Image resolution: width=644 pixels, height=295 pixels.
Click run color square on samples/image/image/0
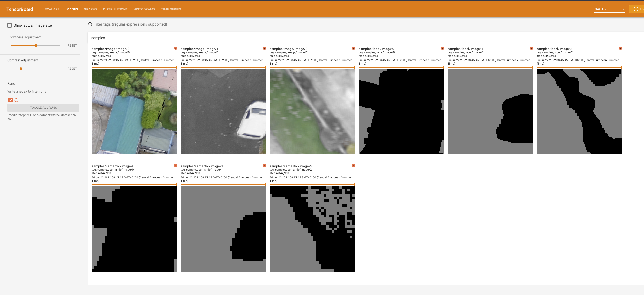[x=176, y=48]
